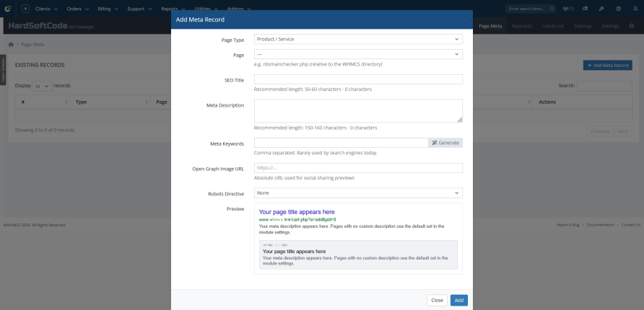Open the Documentation footer link
644x310 pixels.
tap(600, 225)
